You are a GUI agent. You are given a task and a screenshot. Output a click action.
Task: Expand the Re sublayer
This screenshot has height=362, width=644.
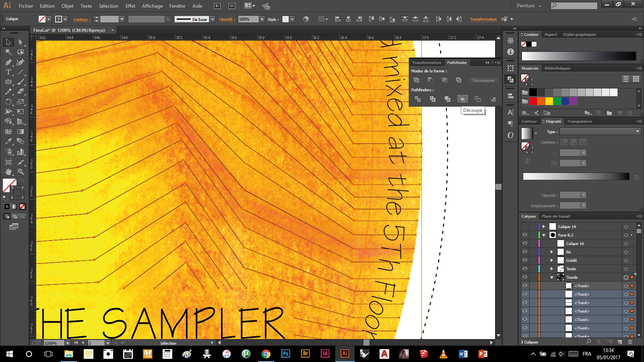552,252
